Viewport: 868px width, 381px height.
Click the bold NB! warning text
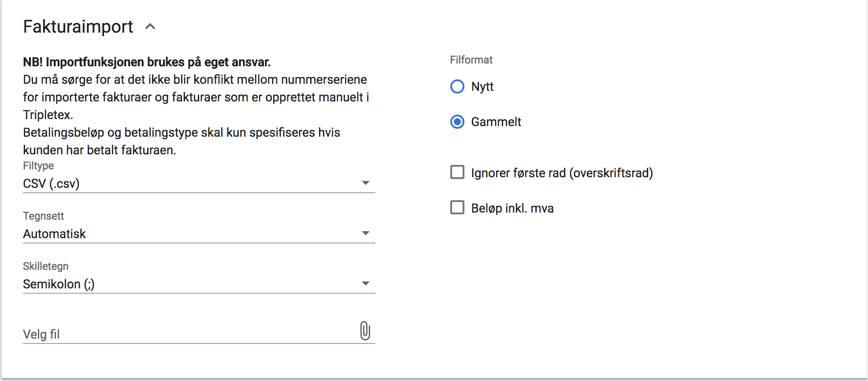147,62
